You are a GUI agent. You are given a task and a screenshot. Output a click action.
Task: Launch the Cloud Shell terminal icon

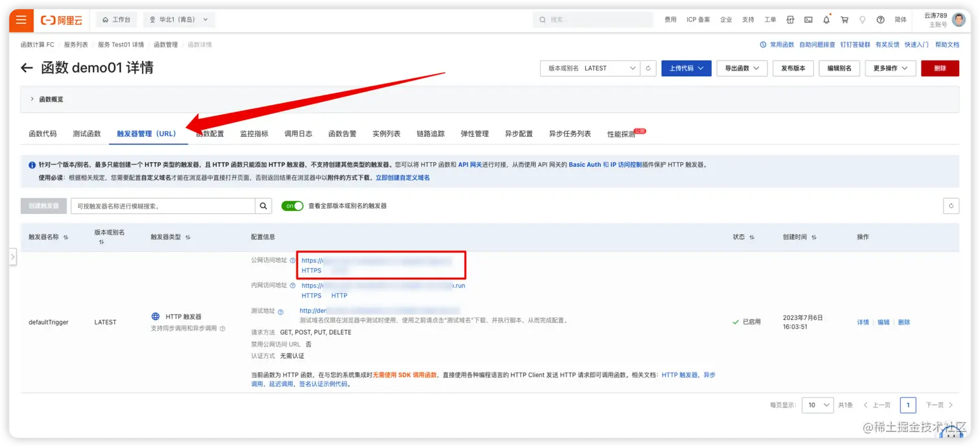[x=808, y=20]
